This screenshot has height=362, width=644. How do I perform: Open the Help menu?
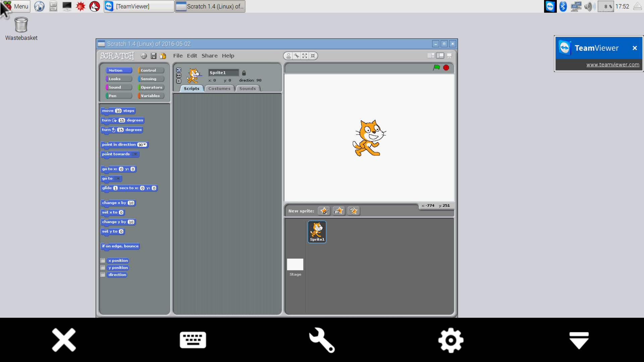point(228,56)
